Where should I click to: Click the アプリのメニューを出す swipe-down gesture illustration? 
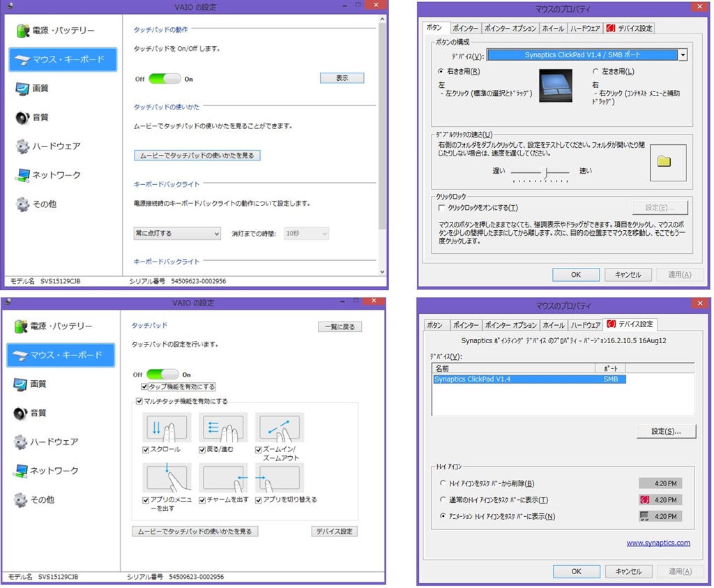tap(167, 478)
